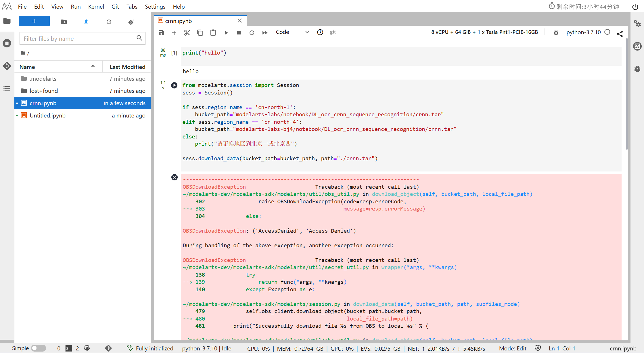Open the Code cell type dropdown

coord(292,32)
